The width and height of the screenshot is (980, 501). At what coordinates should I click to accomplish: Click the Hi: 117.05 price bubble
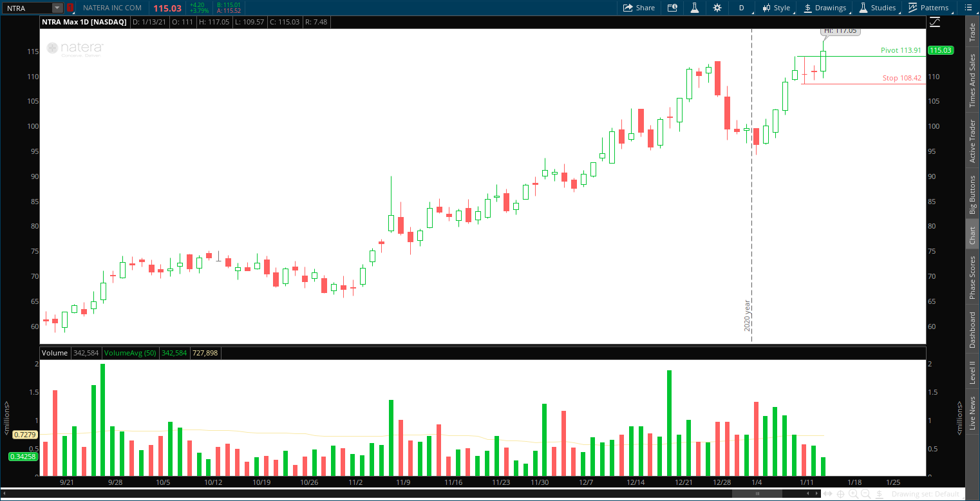pos(840,30)
